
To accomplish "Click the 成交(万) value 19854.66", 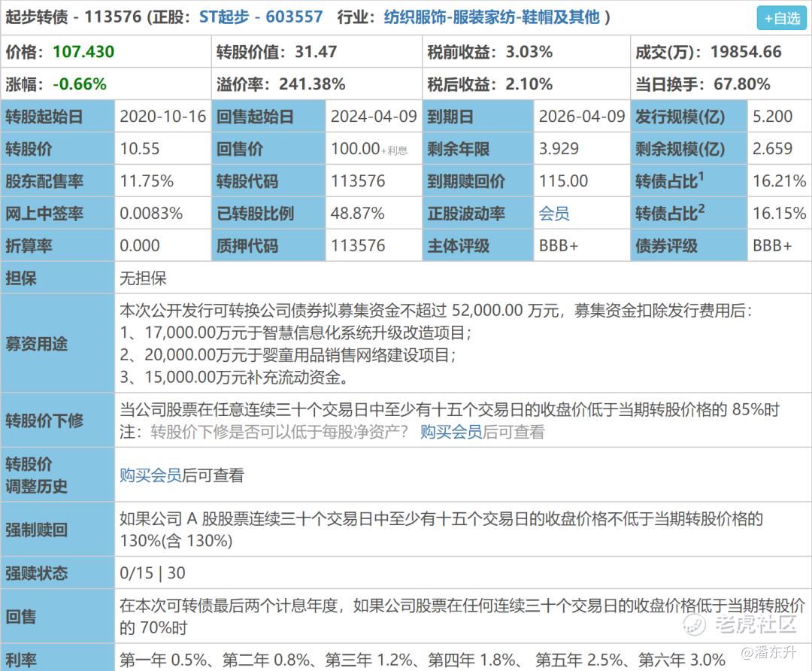I will click(747, 52).
